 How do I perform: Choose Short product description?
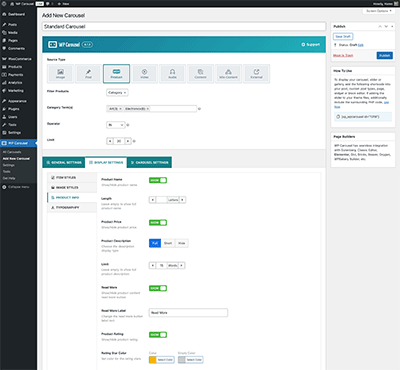168,243
